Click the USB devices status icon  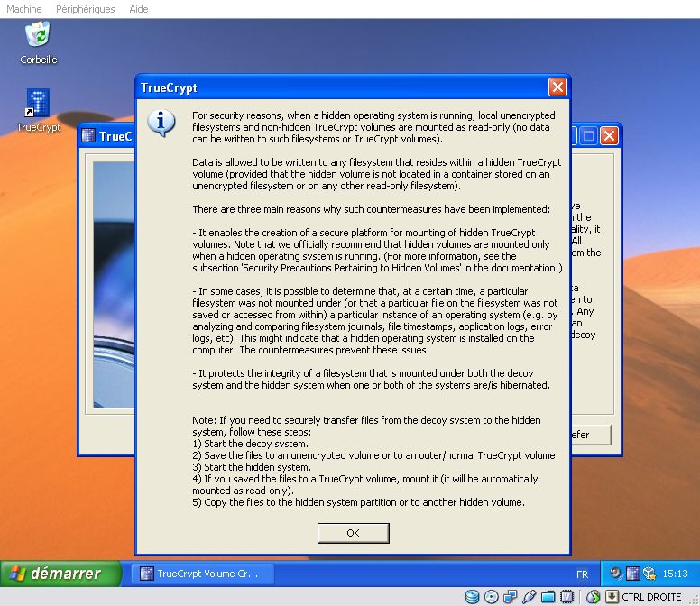click(x=529, y=597)
